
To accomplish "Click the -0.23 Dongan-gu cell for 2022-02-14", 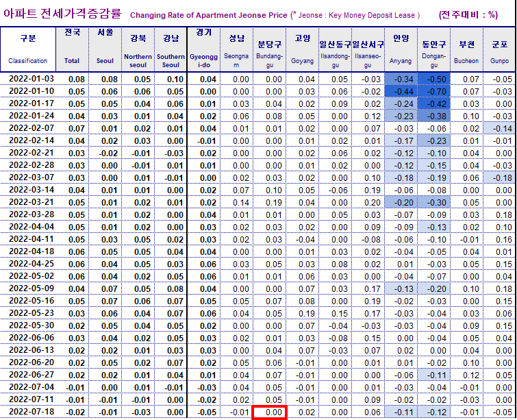I will coord(434,140).
